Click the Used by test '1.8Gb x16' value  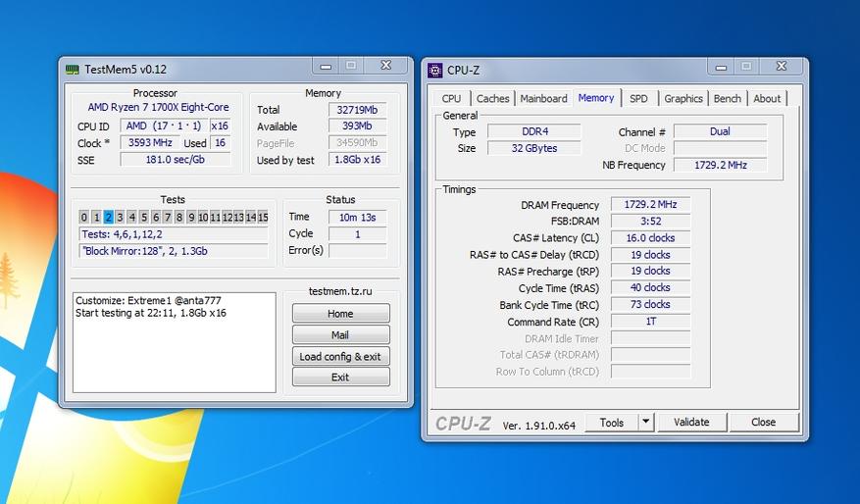[357, 160]
